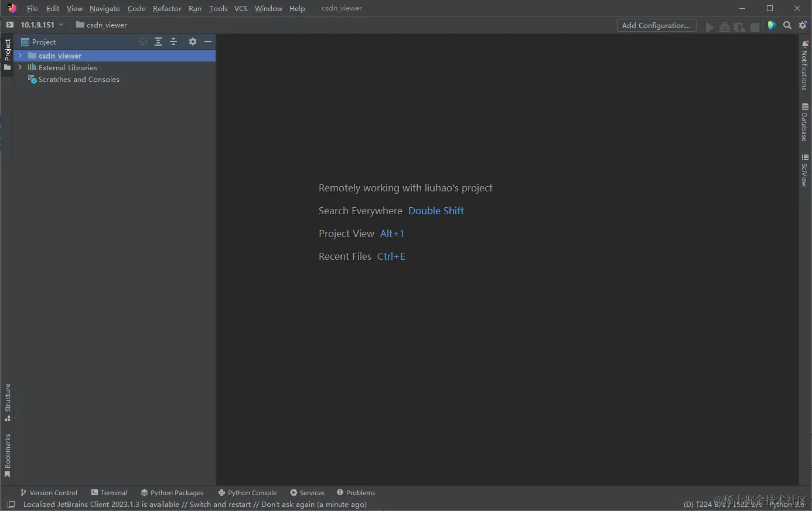Open the Code menu
This screenshot has width=812, height=511.
[137, 8]
